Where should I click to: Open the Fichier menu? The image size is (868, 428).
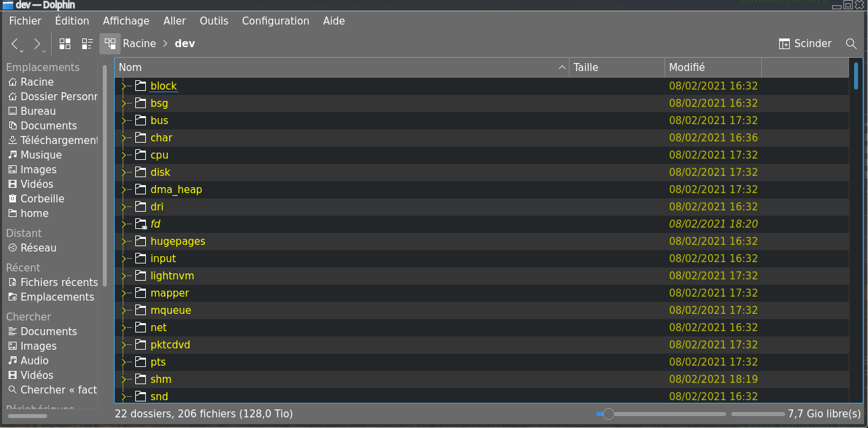click(x=25, y=21)
